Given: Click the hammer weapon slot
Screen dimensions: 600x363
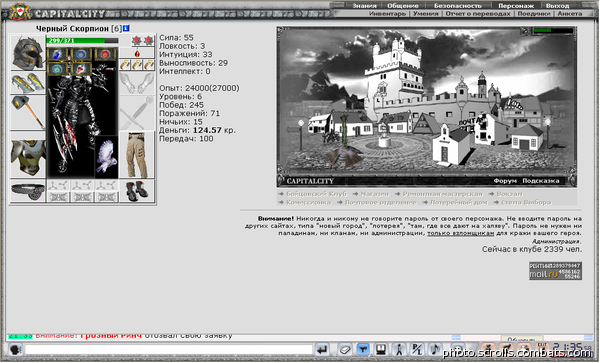Looking at the screenshot, I should pos(28,113).
